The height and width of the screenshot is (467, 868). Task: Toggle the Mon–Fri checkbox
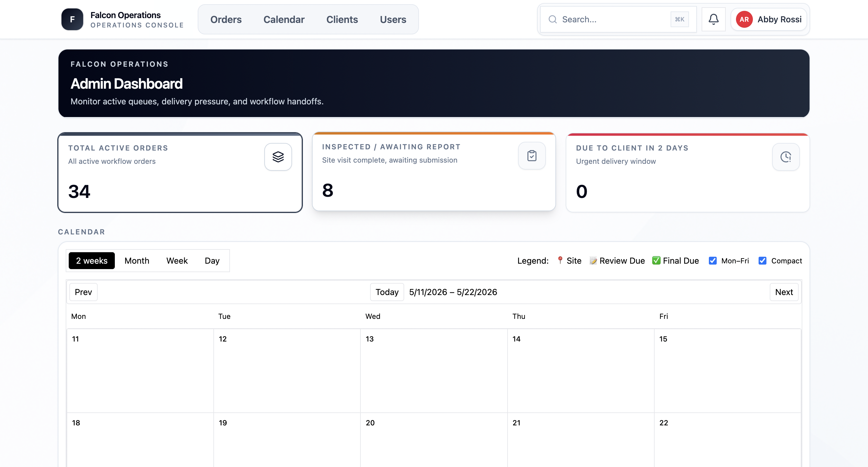tap(712, 261)
